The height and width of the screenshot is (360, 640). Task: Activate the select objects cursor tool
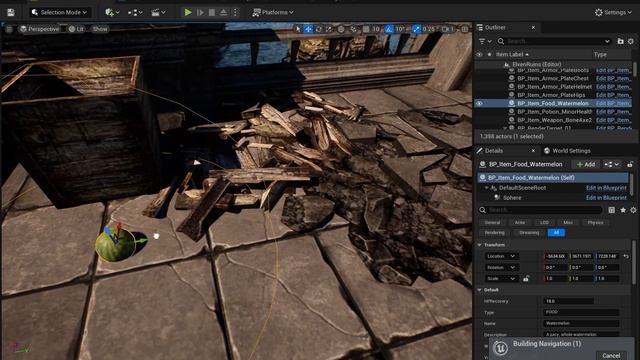[x=298, y=29]
